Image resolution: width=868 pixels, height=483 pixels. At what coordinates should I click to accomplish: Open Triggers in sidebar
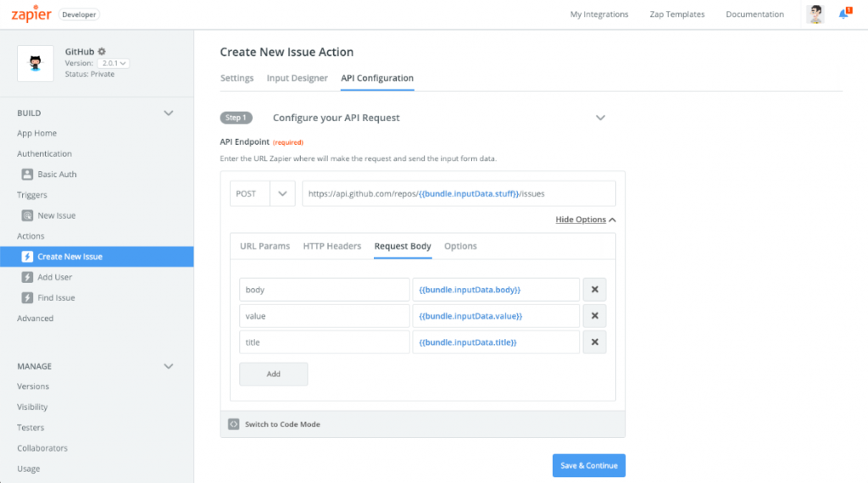pos(32,195)
